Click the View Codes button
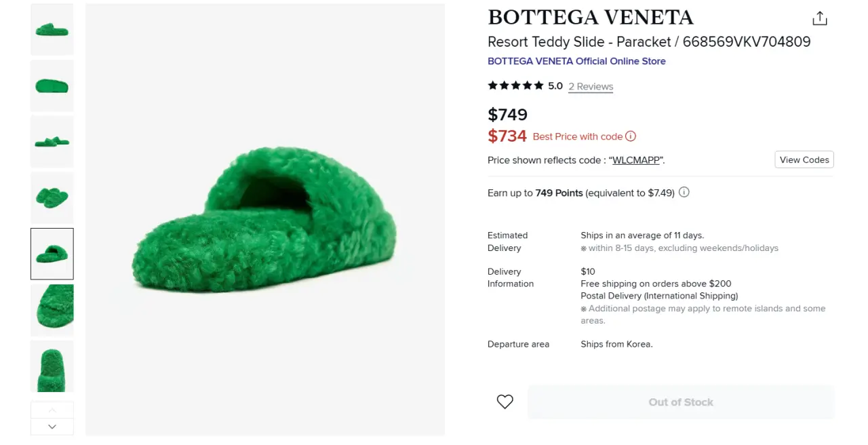The width and height of the screenshot is (868, 445). click(804, 160)
